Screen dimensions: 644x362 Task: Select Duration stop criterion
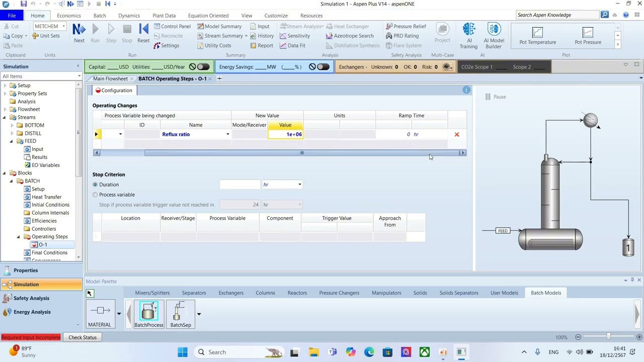(x=95, y=185)
